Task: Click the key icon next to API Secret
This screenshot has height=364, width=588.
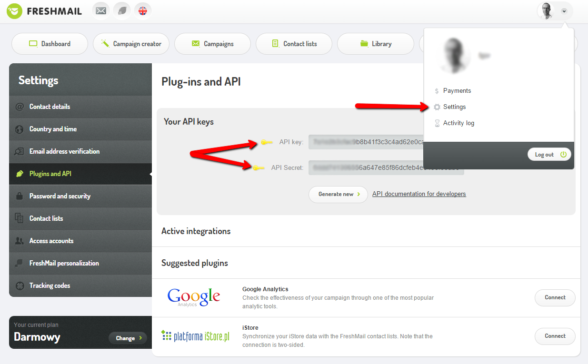Action: [259, 167]
